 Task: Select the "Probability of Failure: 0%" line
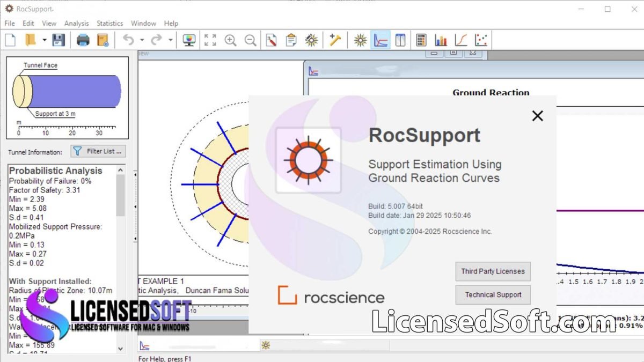click(50, 181)
